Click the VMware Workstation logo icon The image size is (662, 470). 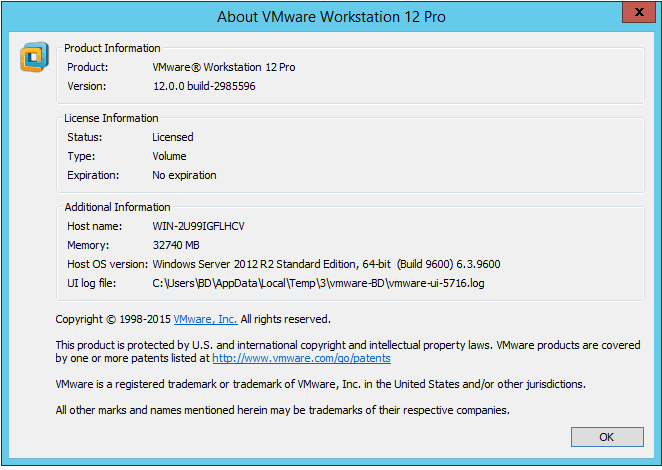point(34,57)
